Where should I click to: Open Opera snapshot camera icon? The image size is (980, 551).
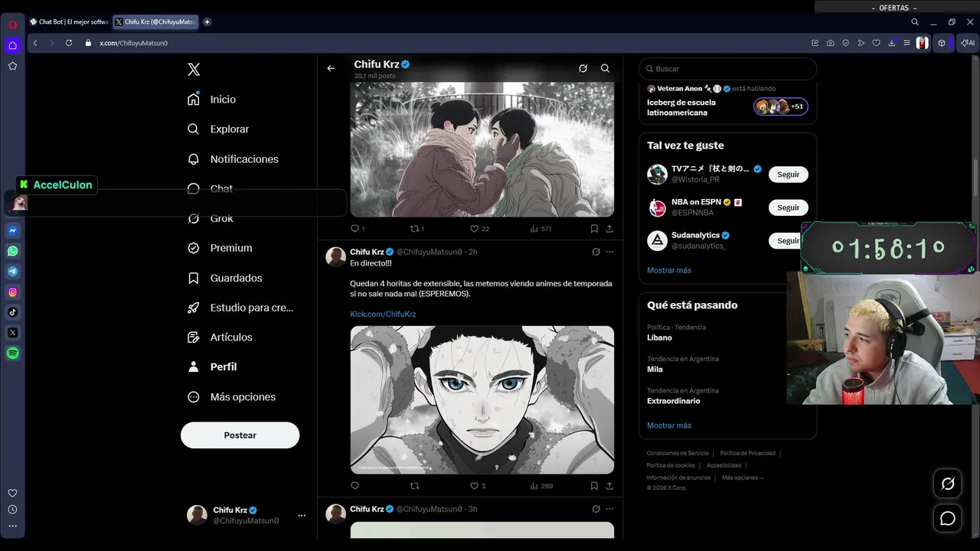[831, 43]
